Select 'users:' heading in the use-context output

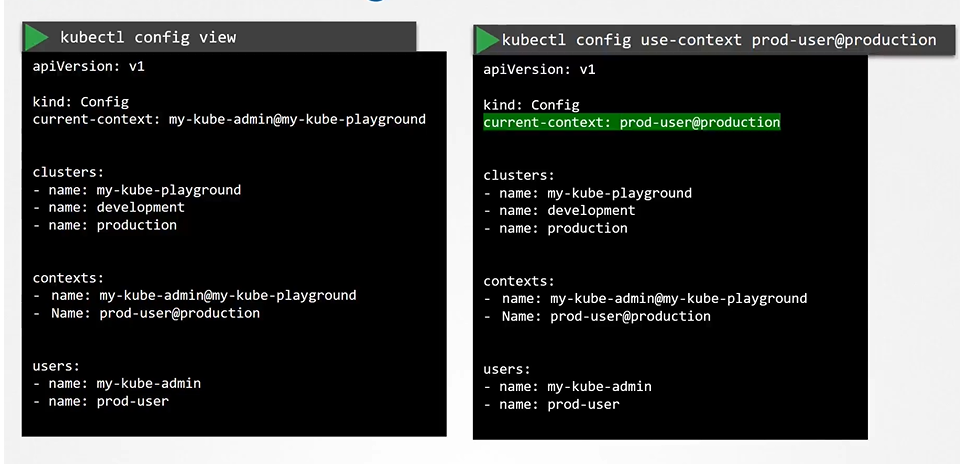click(x=507, y=369)
